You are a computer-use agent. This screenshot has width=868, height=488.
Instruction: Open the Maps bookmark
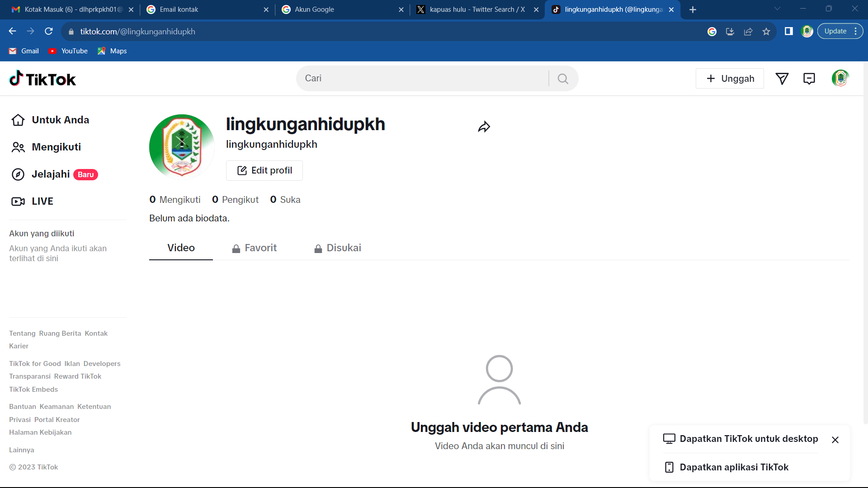[112, 51]
